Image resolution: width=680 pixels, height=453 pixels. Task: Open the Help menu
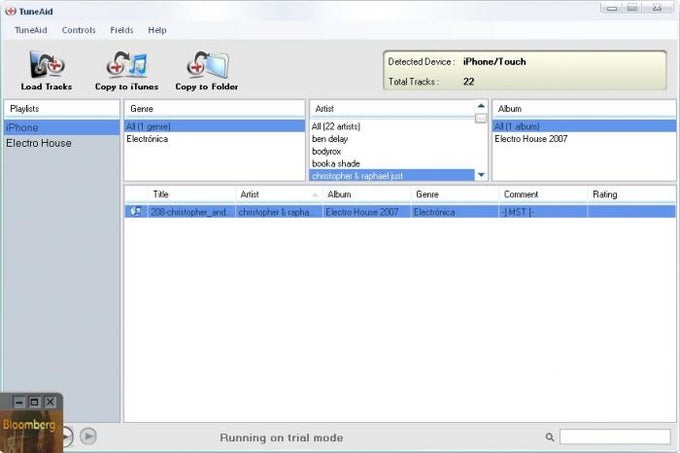(x=157, y=30)
